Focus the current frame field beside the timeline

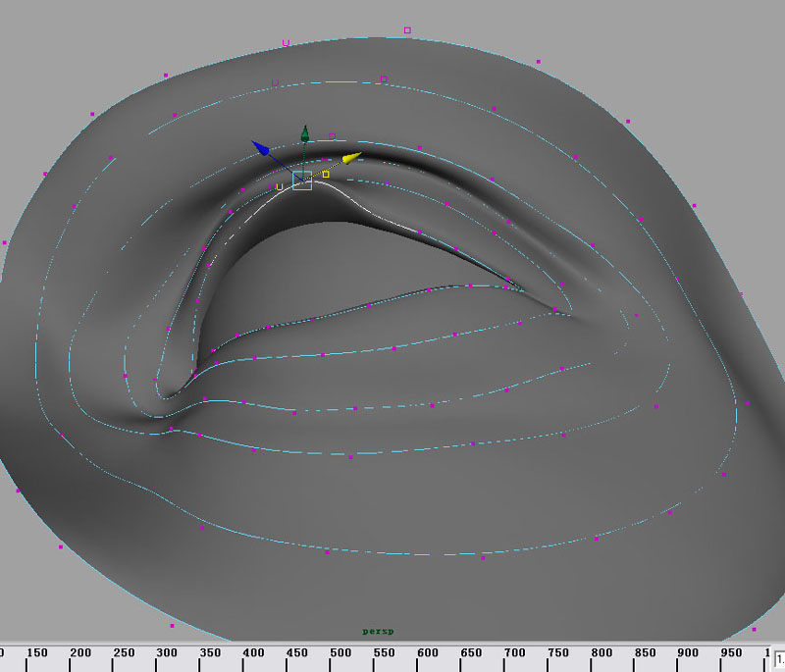point(780,659)
